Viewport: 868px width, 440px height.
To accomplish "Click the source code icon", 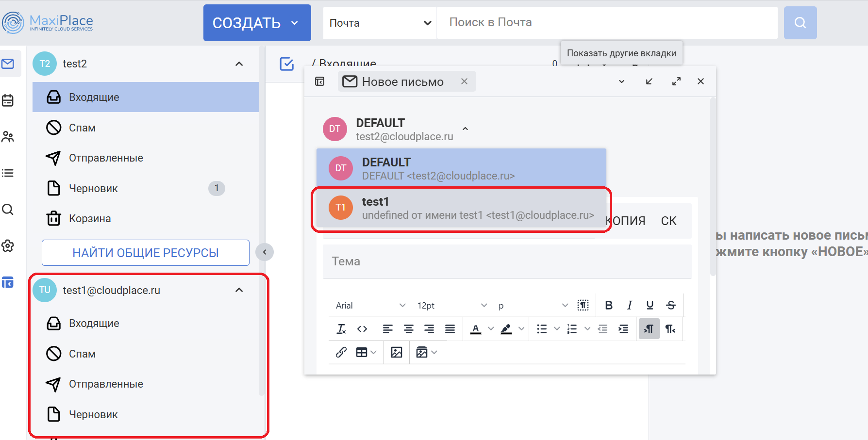I will [362, 329].
